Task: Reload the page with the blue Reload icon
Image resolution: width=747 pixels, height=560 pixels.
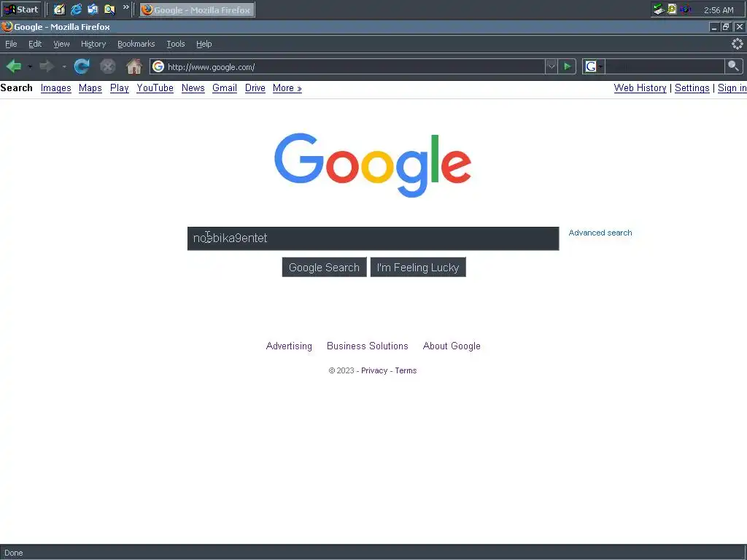Action: [82, 66]
